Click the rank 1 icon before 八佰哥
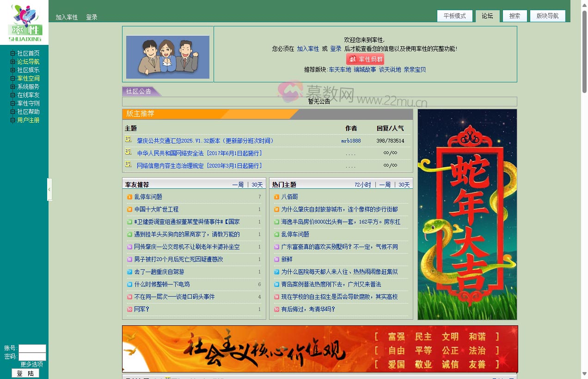588x379 pixels. pyautogui.click(x=277, y=197)
